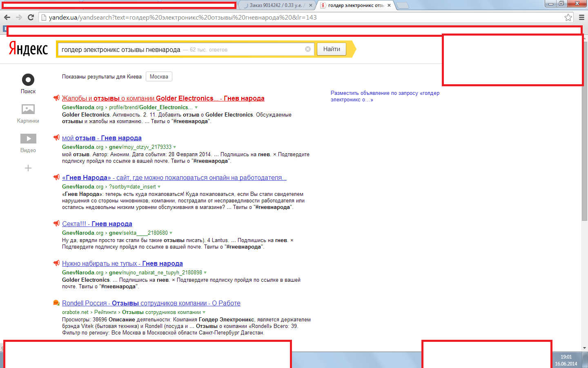
Task: Click megaphone favicon next to мой отзыв result
Action: pyautogui.click(x=56, y=137)
